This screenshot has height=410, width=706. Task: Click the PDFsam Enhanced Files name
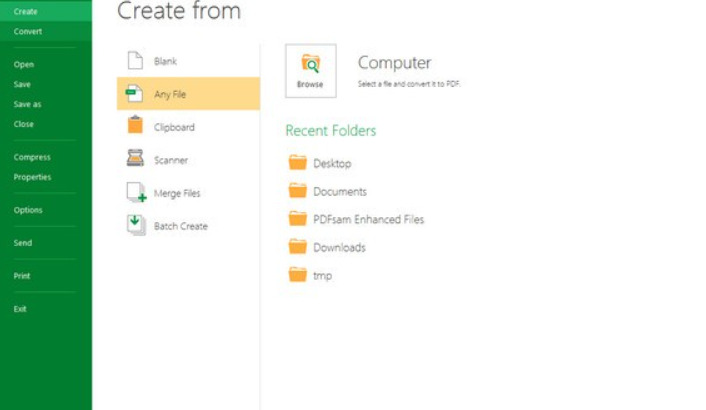369,220
